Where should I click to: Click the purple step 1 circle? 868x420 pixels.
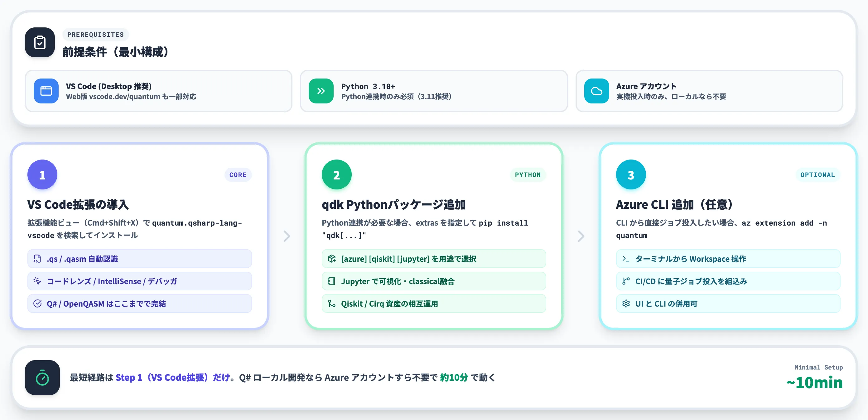click(42, 174)
